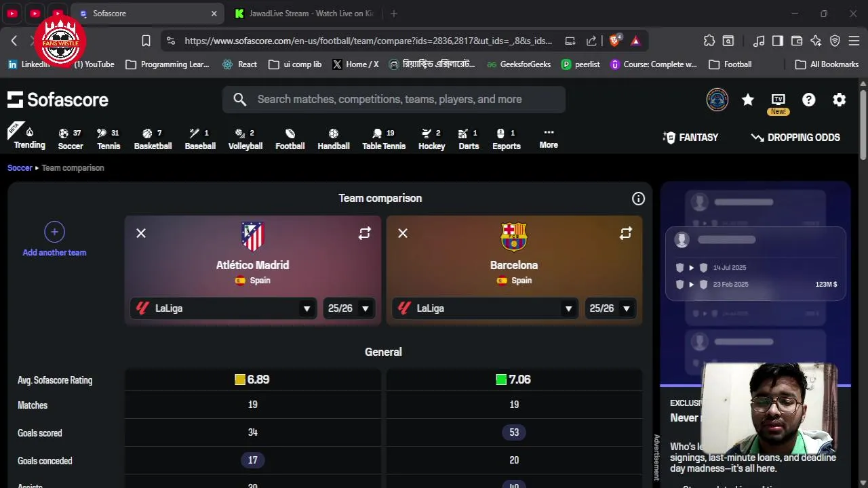Open Brave wallet icon
The height and width of the screenshot is (488, 868).
[x=797, y=41]
